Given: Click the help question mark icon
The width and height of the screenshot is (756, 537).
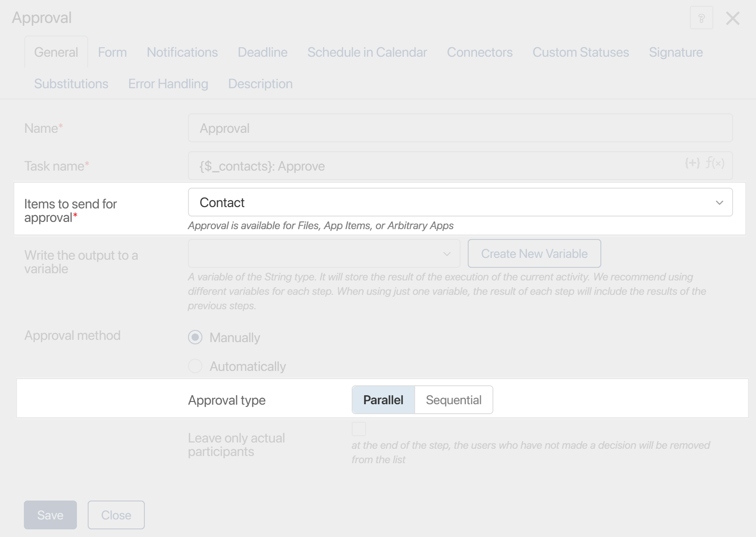Looking at the screenshot, I should tap(701, 18).
